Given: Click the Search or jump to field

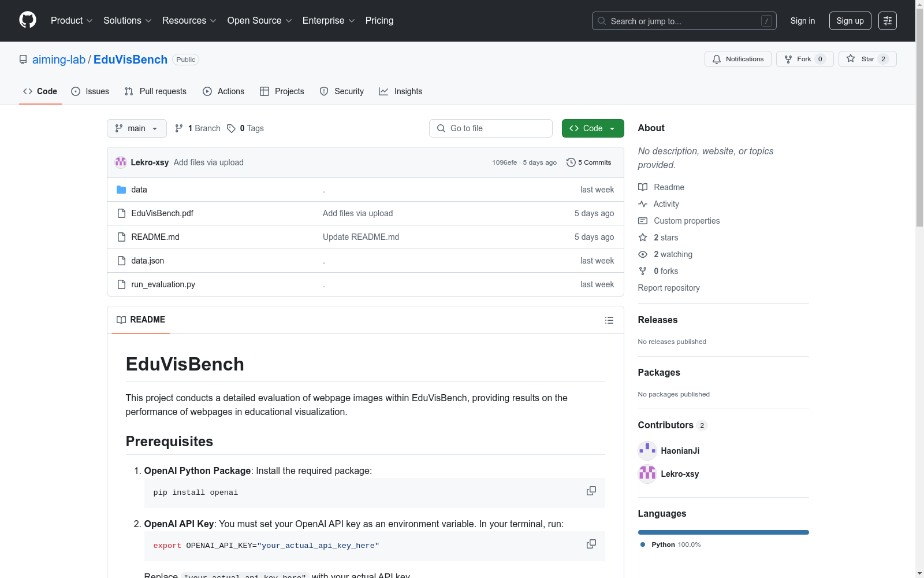Looking at the screenshot, I should click(x=684, y=21).
